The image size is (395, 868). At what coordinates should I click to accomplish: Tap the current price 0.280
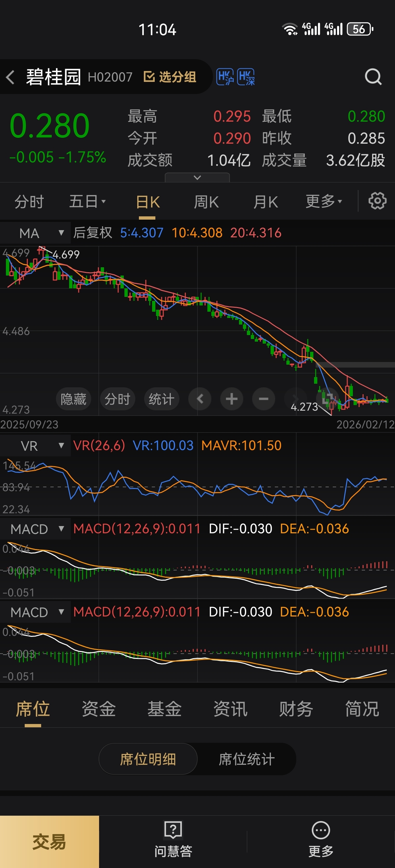(x=50, y=126)
